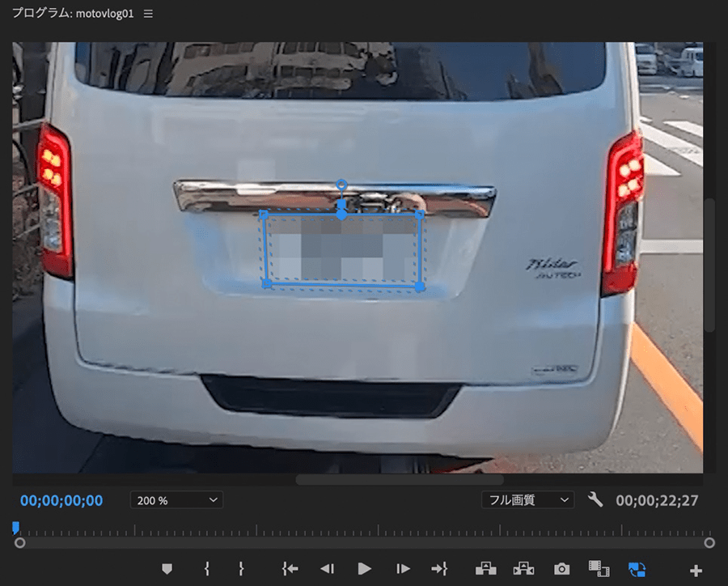The width and height of the screenshot is (728, 586).
Task: Step forward one frame
Action: (403, 569)
